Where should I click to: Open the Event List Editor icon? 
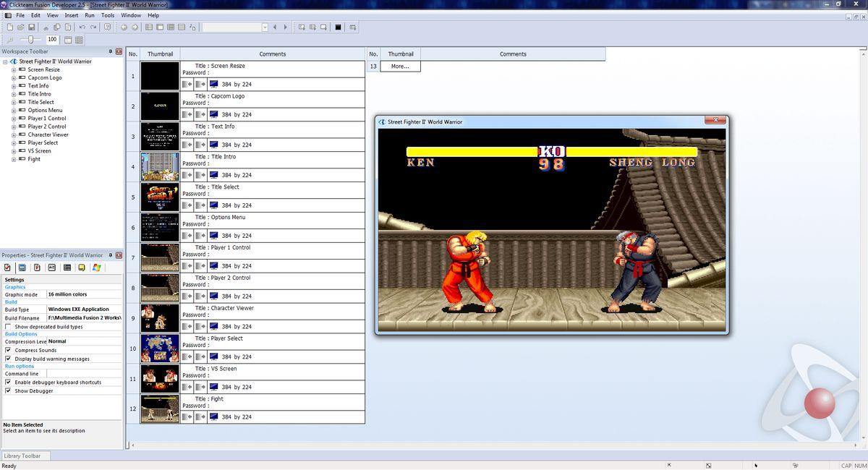(182, 27)
